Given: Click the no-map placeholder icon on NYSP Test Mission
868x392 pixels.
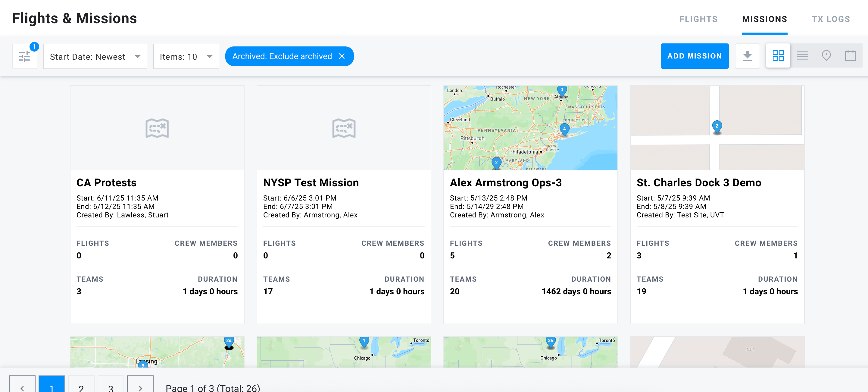Looking at the screenshot, I should (x=344, y=128).
